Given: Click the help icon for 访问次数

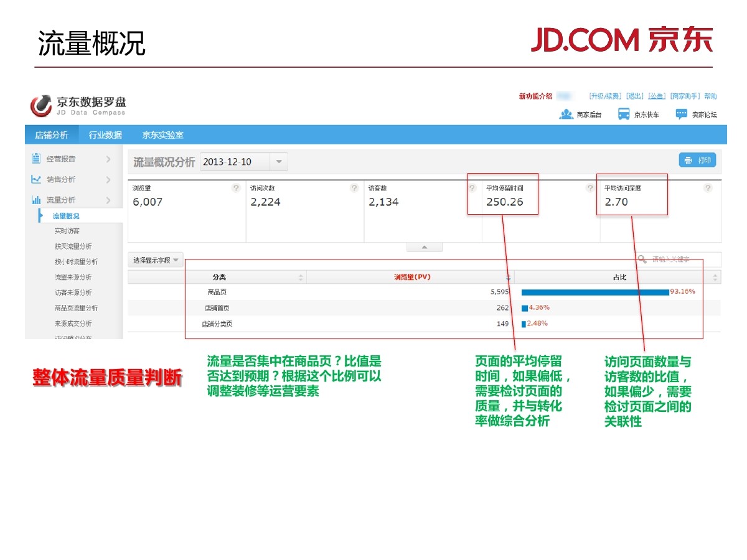Looking at the screenshot, I should pos(354,188).
